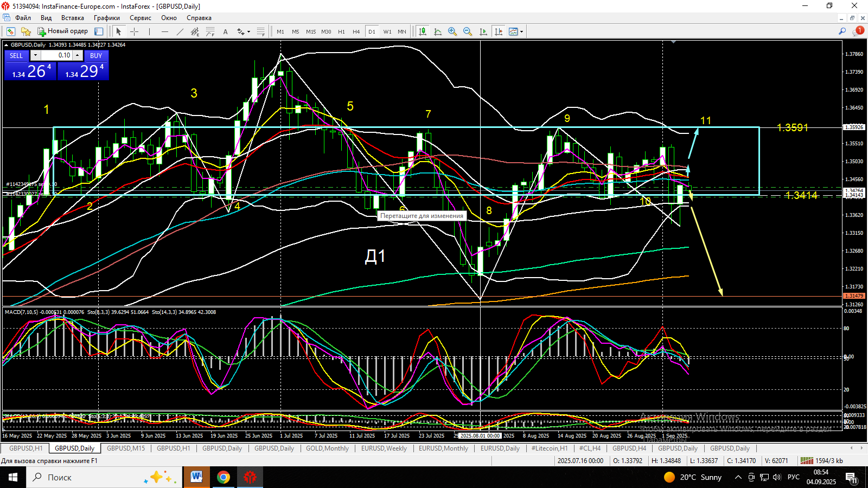Open the Справка menu
868x488 pixels.
pos(199,18)
